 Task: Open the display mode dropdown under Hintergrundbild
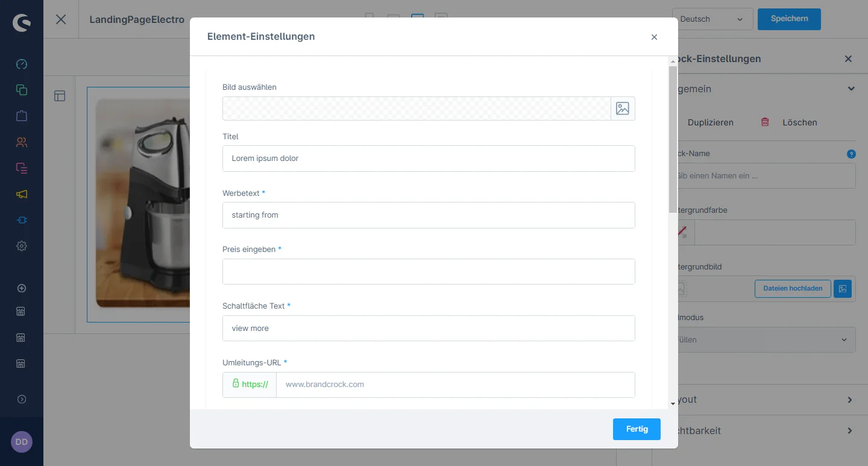tap(766, 340)
